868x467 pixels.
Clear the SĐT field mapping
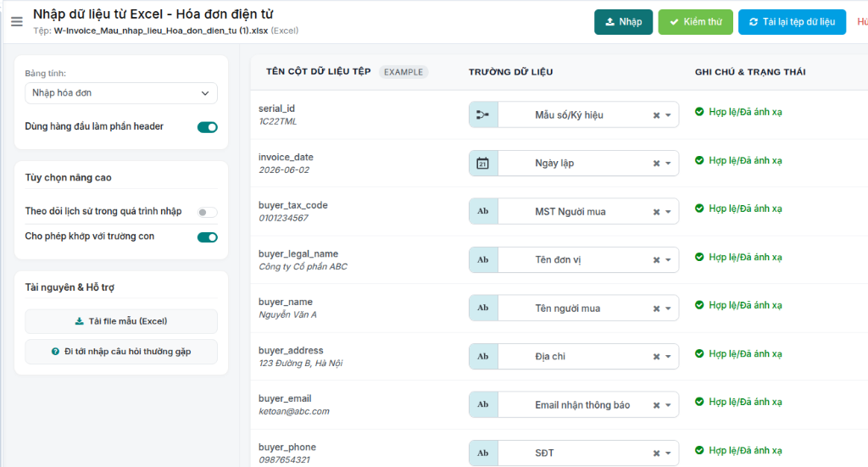[656, 453]
